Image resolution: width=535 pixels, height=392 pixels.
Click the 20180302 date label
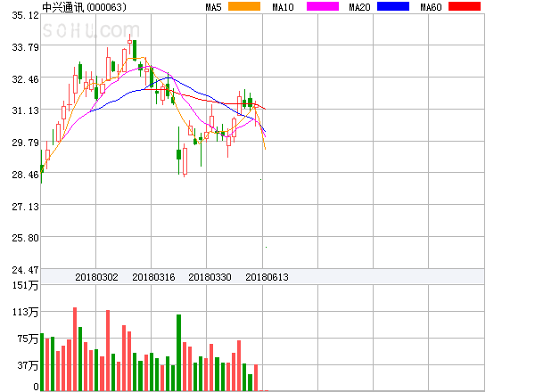(96, 277)
